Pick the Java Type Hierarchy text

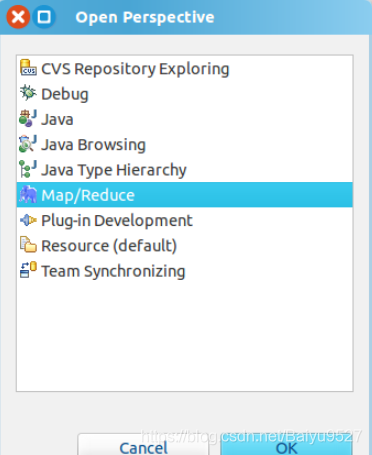[114, 170]
